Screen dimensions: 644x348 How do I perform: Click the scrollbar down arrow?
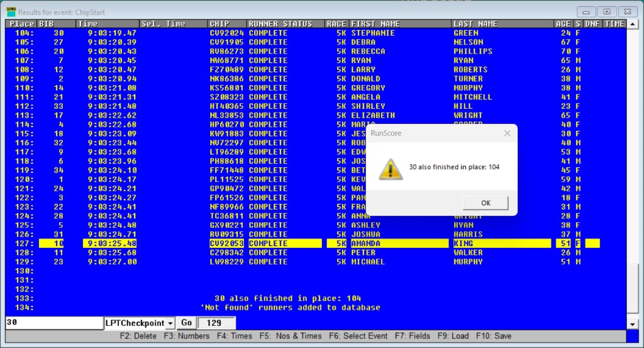point(633,325)
